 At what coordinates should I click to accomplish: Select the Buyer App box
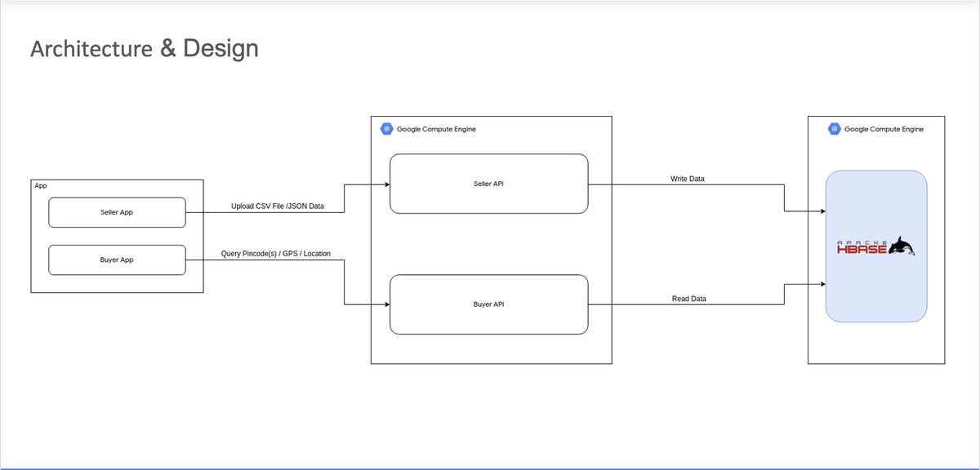click(117, 259)
